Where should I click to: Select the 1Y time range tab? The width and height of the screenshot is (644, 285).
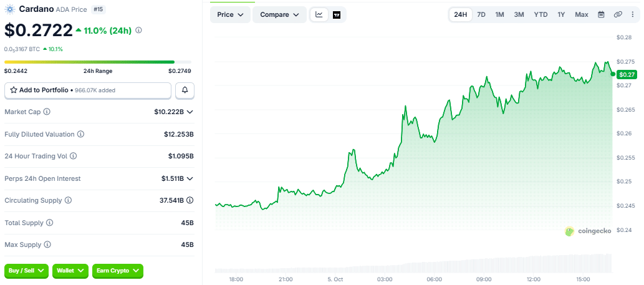pyautogui.click(x=561, y=14)
